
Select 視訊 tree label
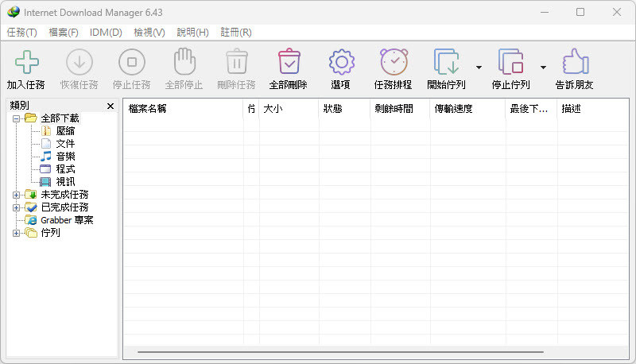(x=65, y=181)
